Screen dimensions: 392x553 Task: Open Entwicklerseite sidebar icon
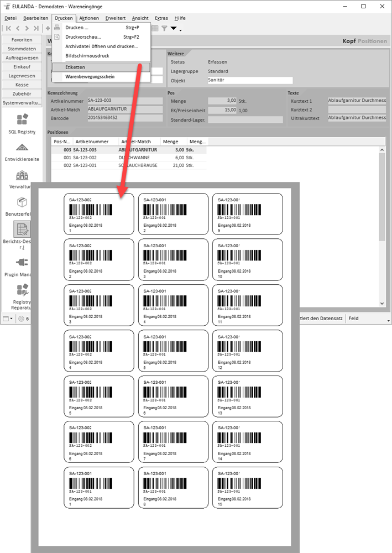point(22,148)
